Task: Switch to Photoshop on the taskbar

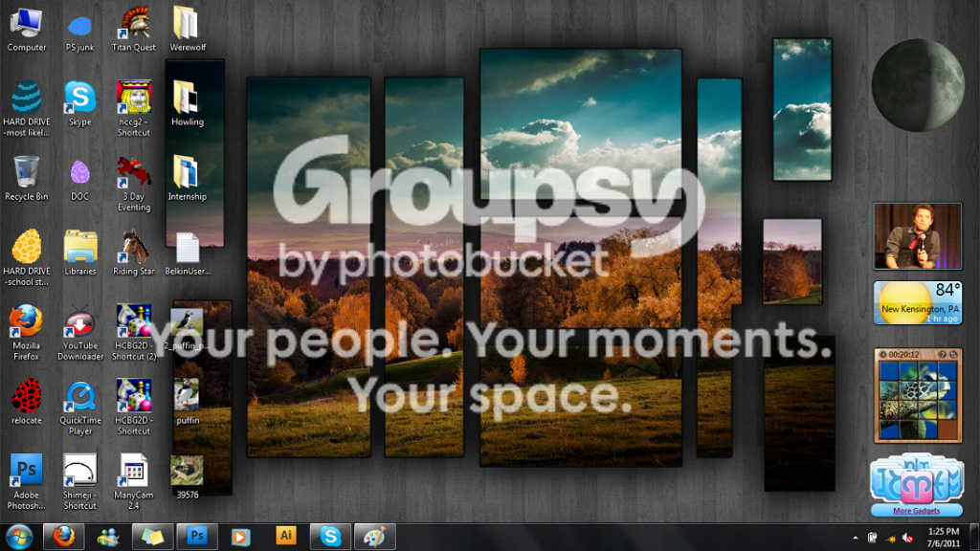Action: [197, 537]
